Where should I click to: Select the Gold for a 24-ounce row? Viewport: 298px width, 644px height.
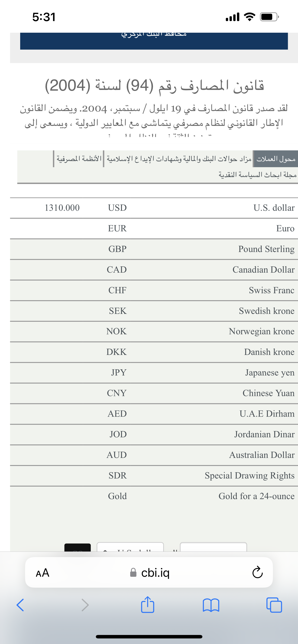tap(154, 496)
